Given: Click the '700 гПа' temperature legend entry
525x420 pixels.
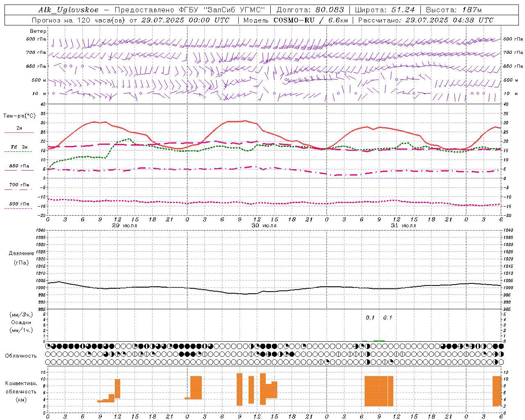Looking at the screenshot, I should coord(19,185).
